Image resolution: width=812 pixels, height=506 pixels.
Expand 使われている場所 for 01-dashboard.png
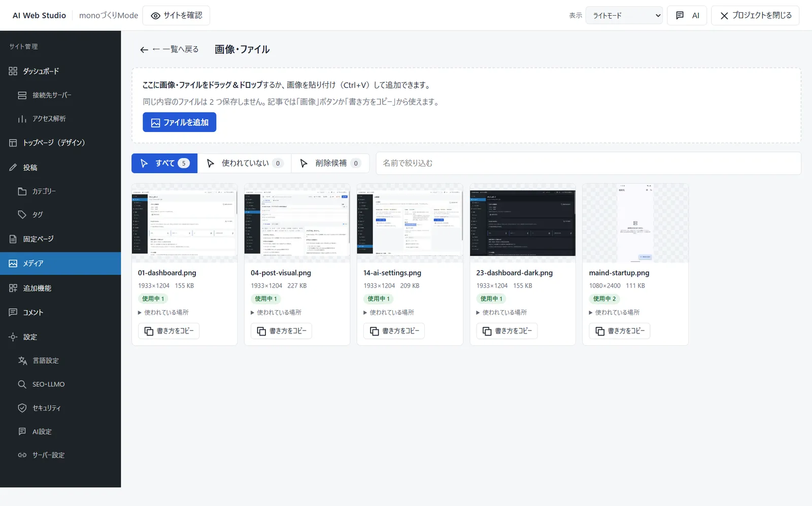click(163, 313)
